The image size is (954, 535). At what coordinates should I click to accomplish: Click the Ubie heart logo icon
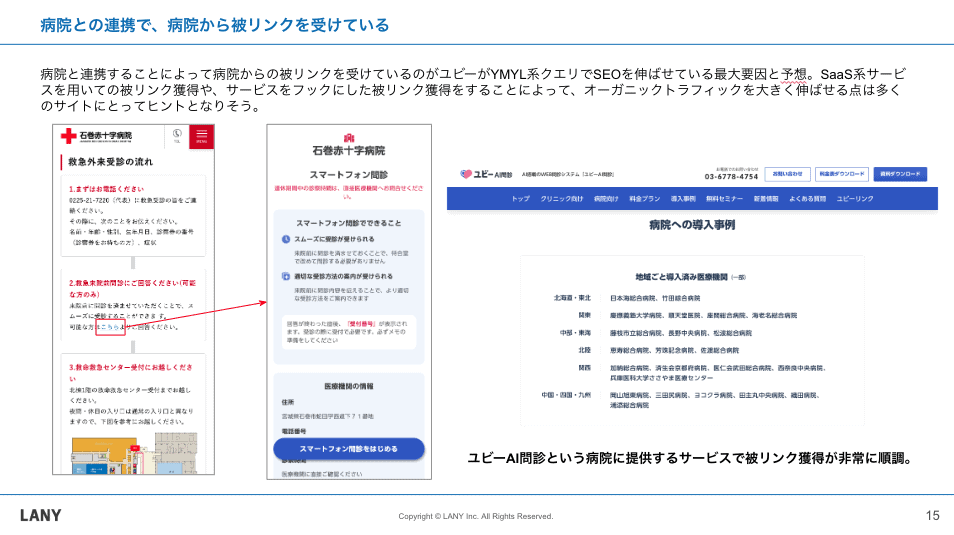pyautogui.click(x=466, y=174)
